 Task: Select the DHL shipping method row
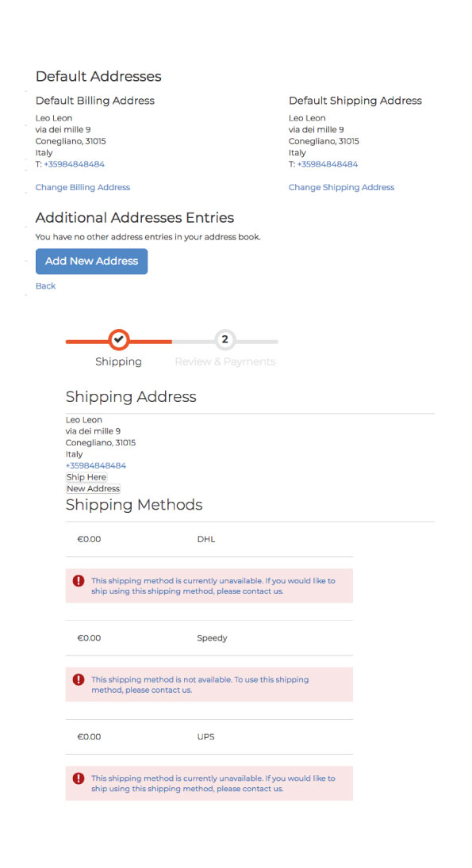(x=206, y=539)
